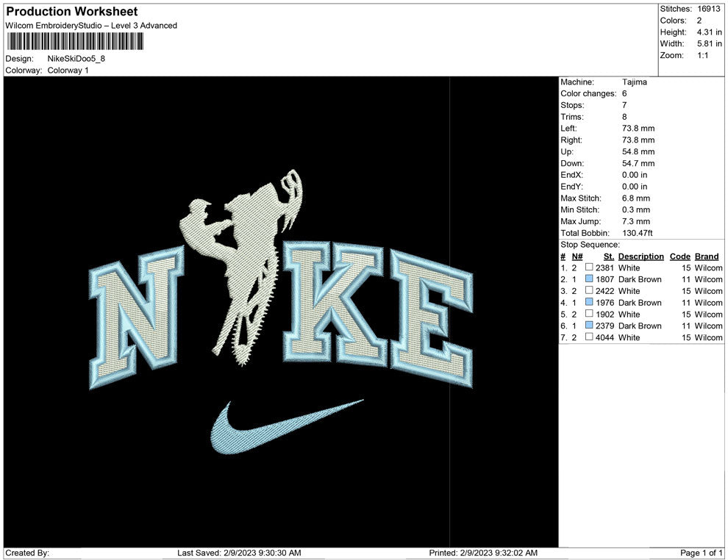Click 'Wilcom EmbroideryStudio – Level 3 Advanced' text

point(91,26)
